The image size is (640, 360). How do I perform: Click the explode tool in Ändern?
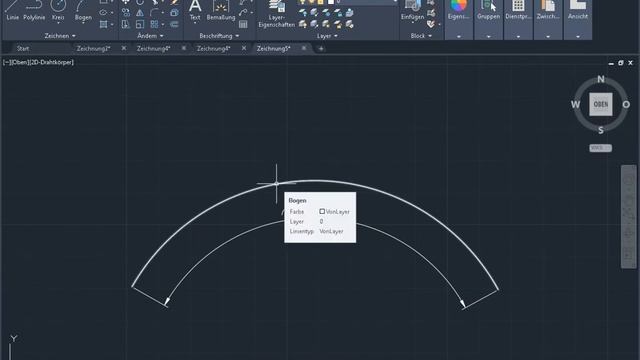coord(174,13)
